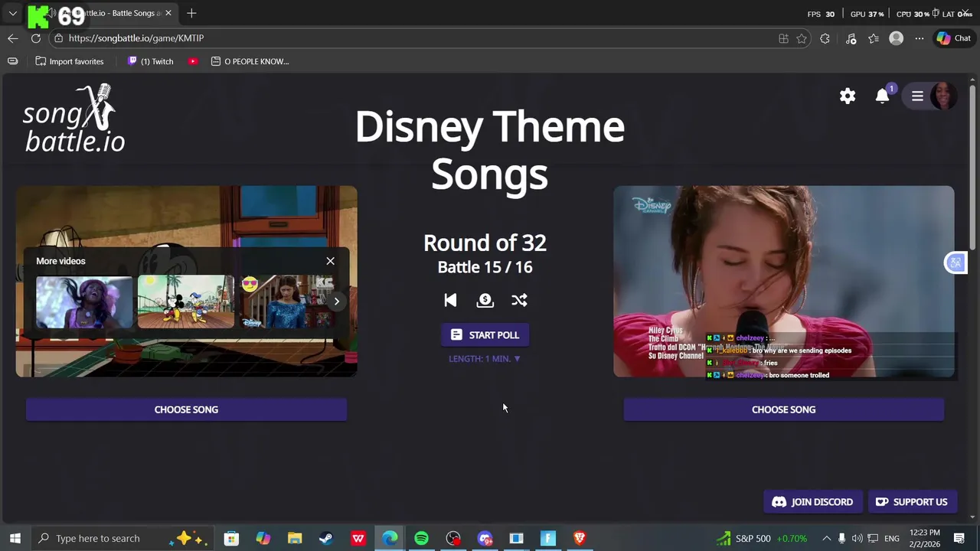Click the dollar donate icon
Screen dimensions: 980x551
coord(485,300)
